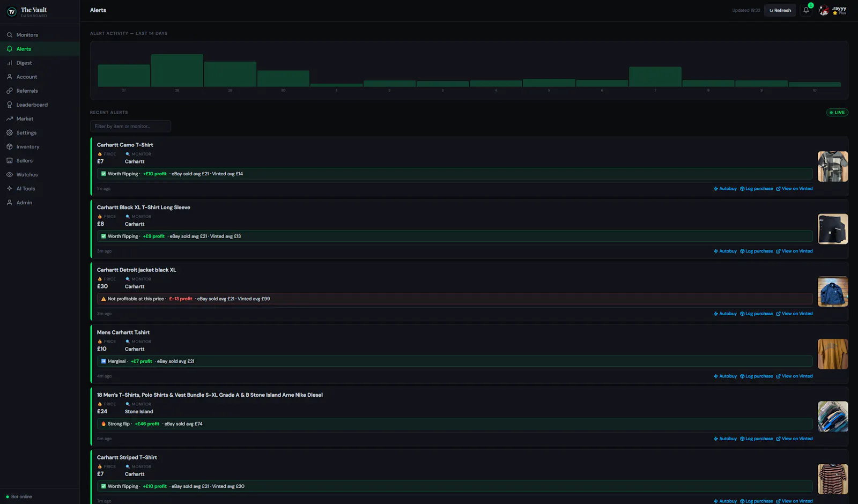Click the Settings gear sidebar icon

pos(10,132)
